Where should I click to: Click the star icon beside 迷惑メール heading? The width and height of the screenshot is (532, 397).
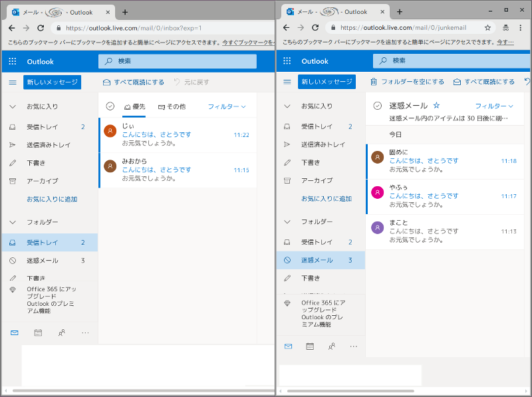pyautogui.click(x=436, y=105)
